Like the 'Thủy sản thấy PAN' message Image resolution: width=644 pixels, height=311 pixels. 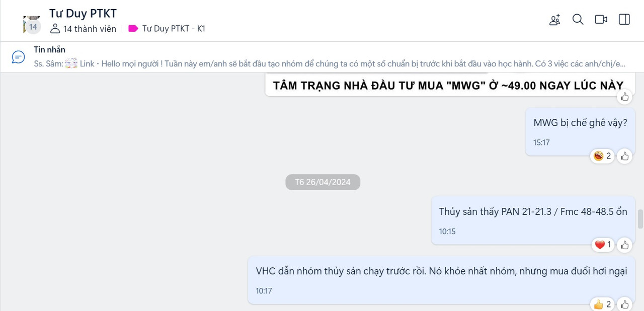point(625,245)
